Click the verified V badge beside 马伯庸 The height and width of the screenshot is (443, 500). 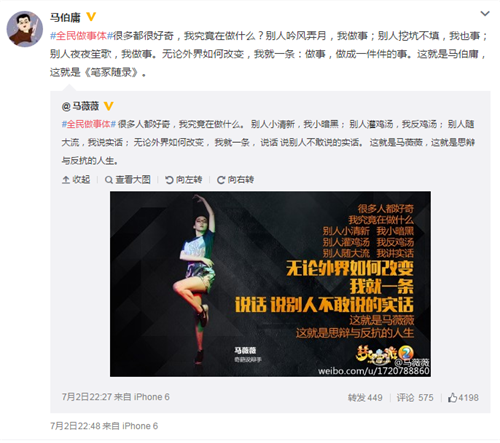tap(91, 17)
